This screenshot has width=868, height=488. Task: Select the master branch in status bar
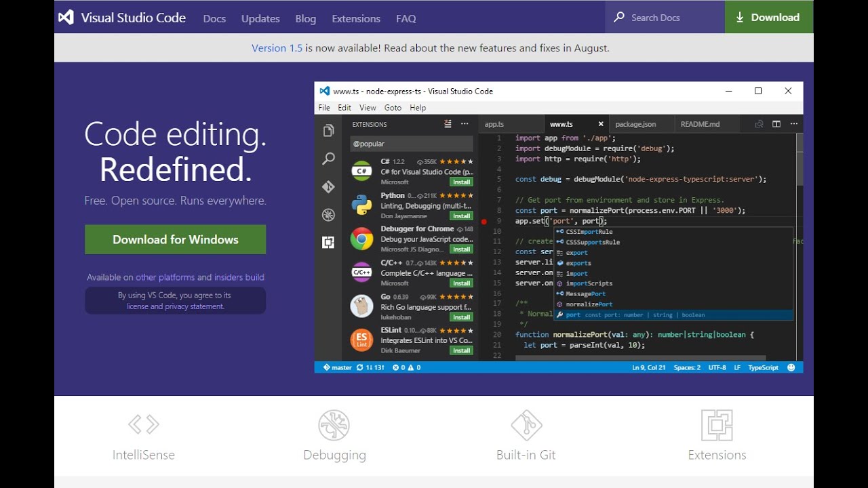(x=337, y=367)
